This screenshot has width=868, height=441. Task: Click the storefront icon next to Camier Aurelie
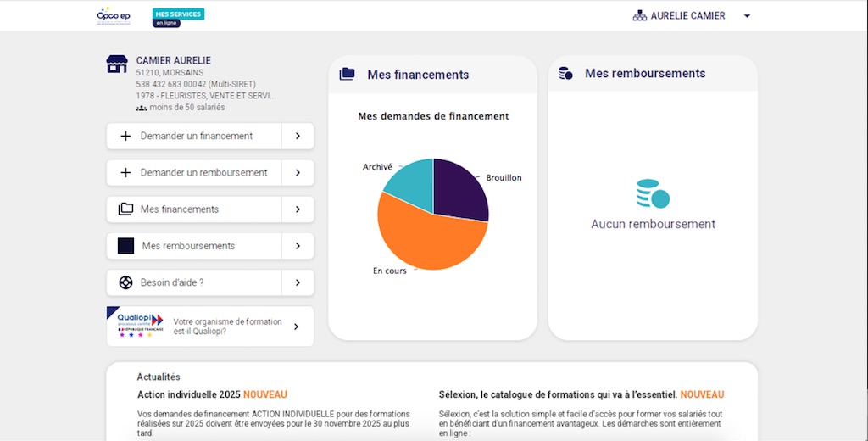(117, 64)
